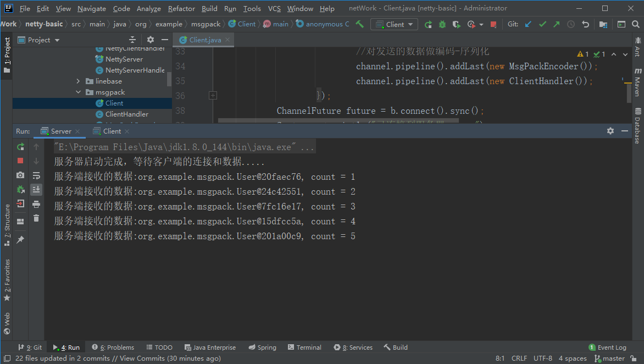This screenshot has width=644, height=364.
Task: Print console output with printer icon
Action: (x=36, y=204)
